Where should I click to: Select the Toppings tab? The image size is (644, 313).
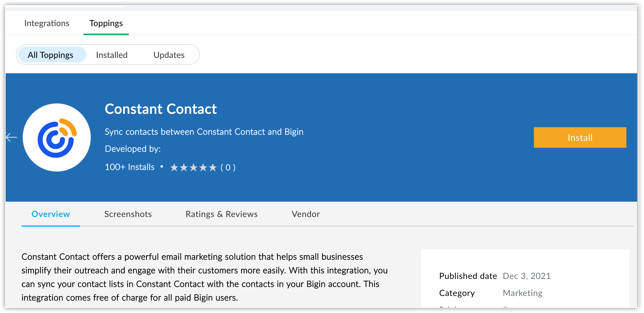[106, 23]
